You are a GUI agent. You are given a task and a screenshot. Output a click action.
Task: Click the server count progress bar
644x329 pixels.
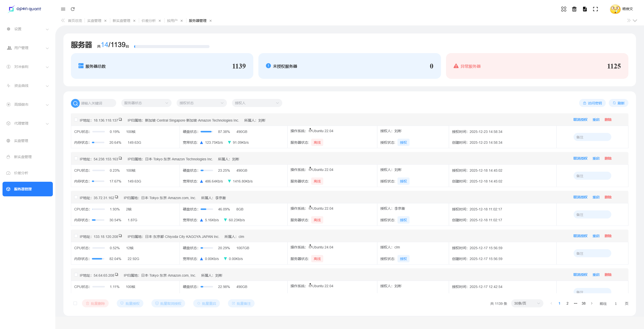click(172, 47)
